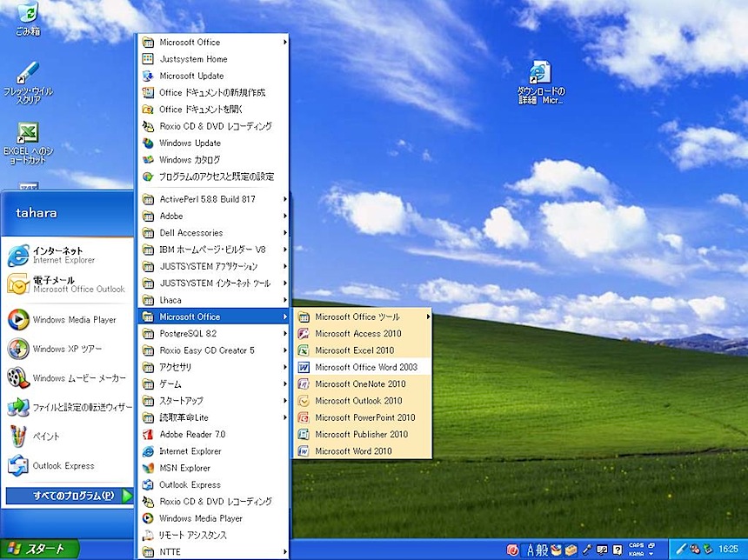
Task: Expand Roxio Easy CD Creator 5 folder
Action: point(213,350)
